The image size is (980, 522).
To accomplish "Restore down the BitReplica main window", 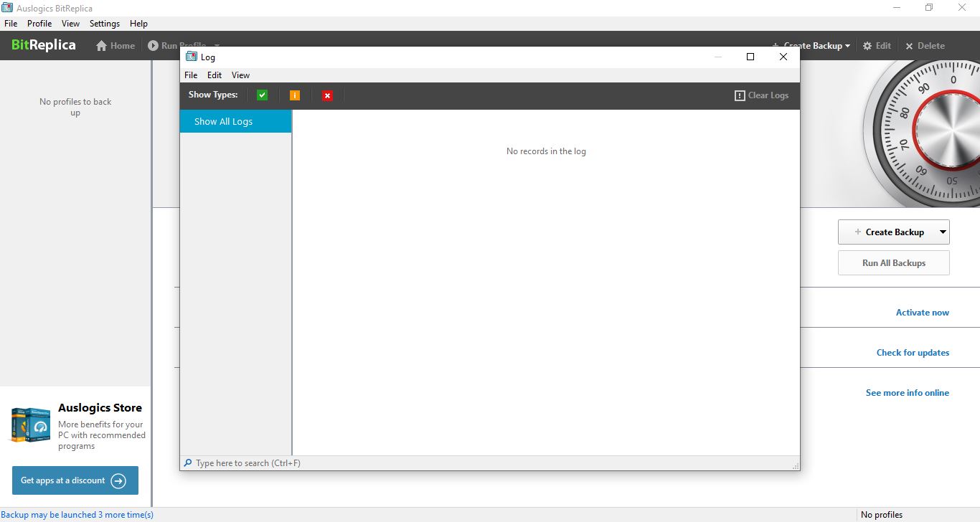I will (x=929, y=8).
